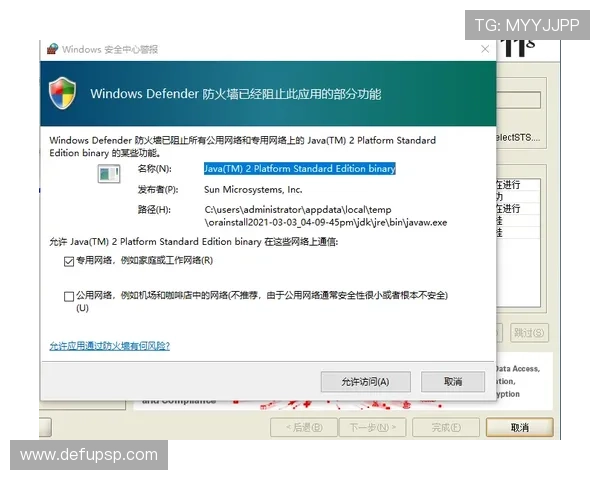Click the javaw.exe path text
Image resolution: width=600 pixels, height=480 pixels.
click(x=326, y=216)
